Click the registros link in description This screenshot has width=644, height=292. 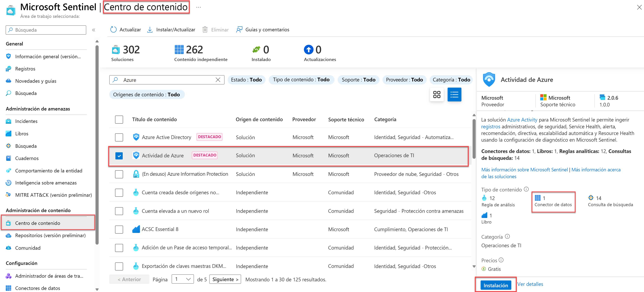point(491,126)
